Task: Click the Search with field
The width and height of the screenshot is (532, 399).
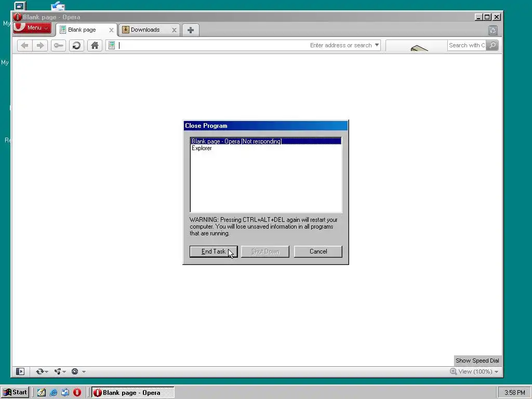Action: point(467,45)
